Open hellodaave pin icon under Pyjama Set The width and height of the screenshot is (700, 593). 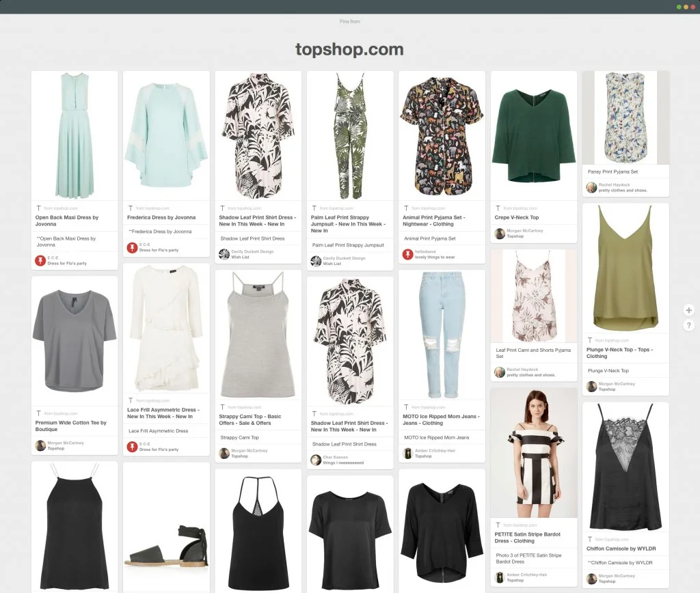coord(407,254)
